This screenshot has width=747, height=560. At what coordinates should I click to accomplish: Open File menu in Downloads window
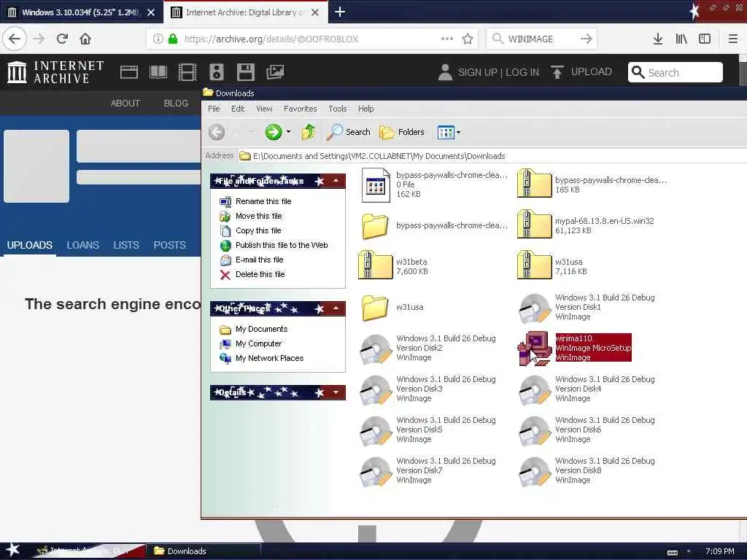(x=214, y=109)
